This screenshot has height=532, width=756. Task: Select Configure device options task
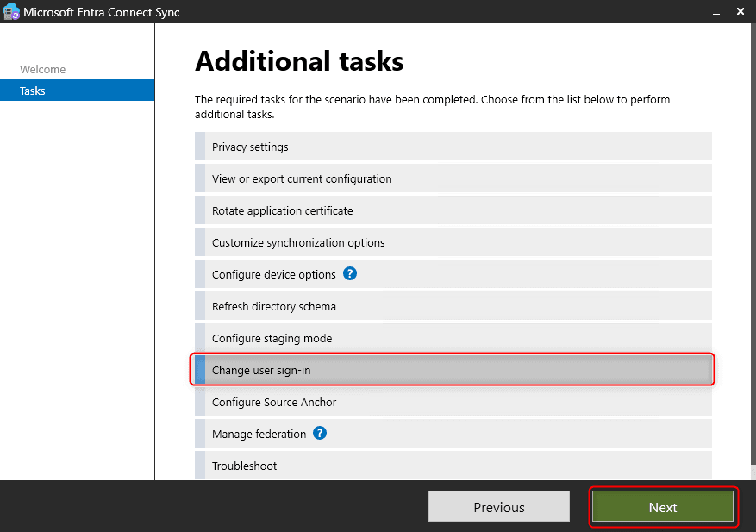point(273,274)
